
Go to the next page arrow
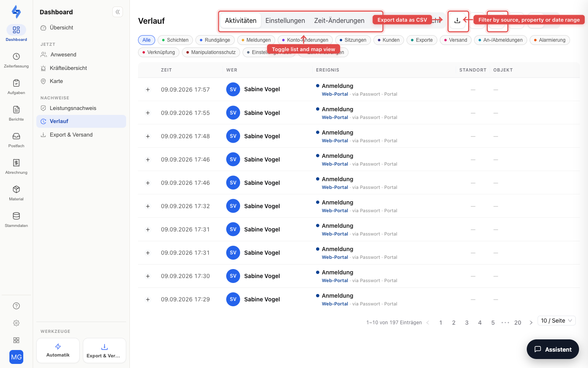531,323
